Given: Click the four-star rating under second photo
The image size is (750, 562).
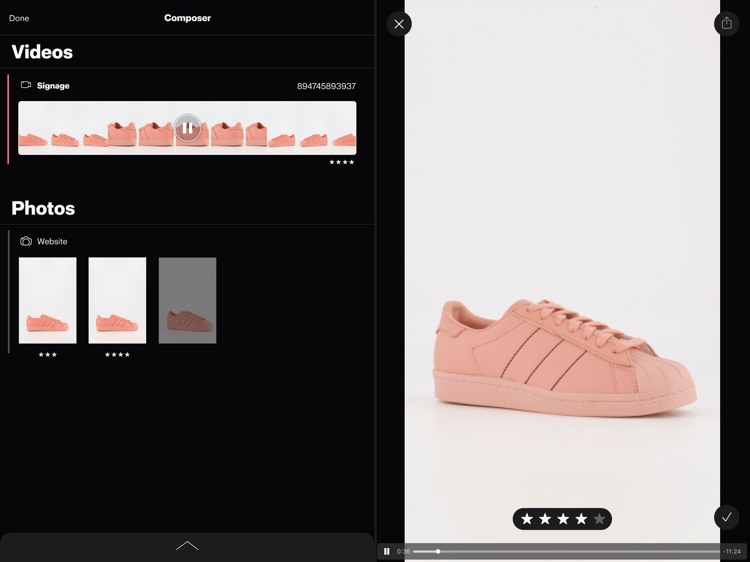Looking at the screenshot, I should pos(117,354).
